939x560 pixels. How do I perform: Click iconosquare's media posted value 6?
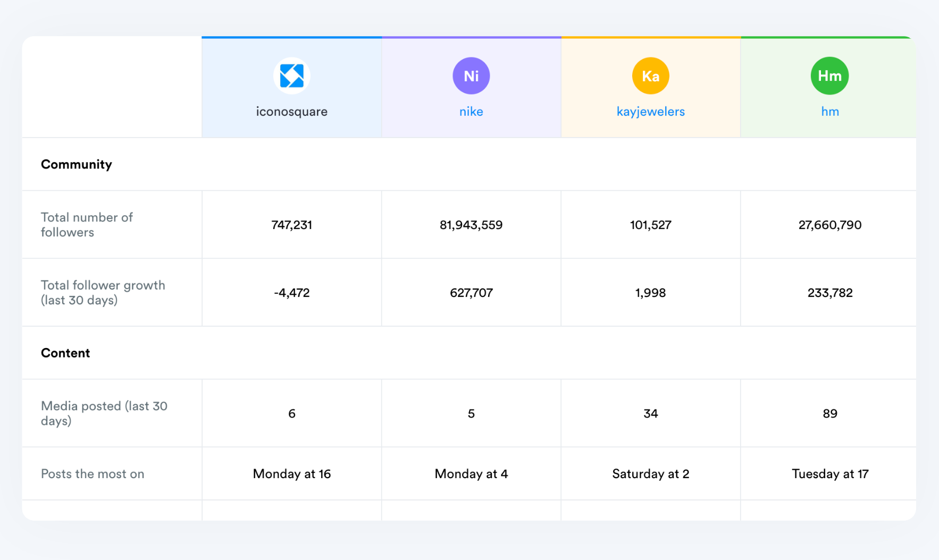point(291,413)
